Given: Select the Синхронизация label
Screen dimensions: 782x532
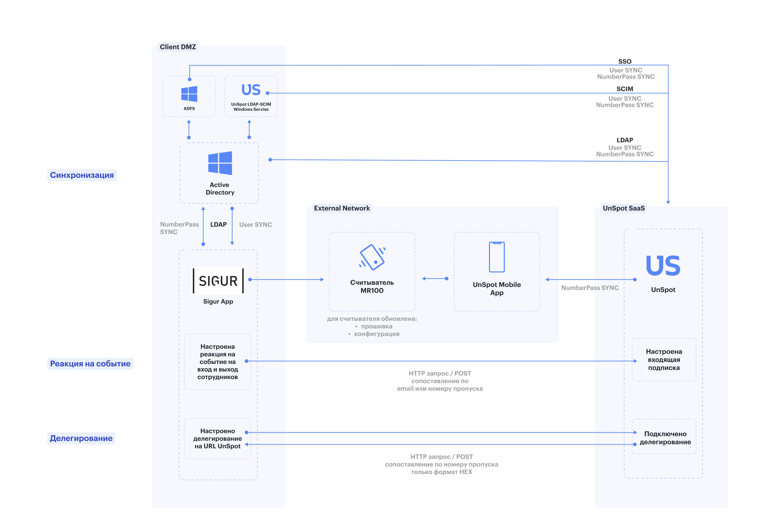Looking at the screenshot, I should 82,175.
